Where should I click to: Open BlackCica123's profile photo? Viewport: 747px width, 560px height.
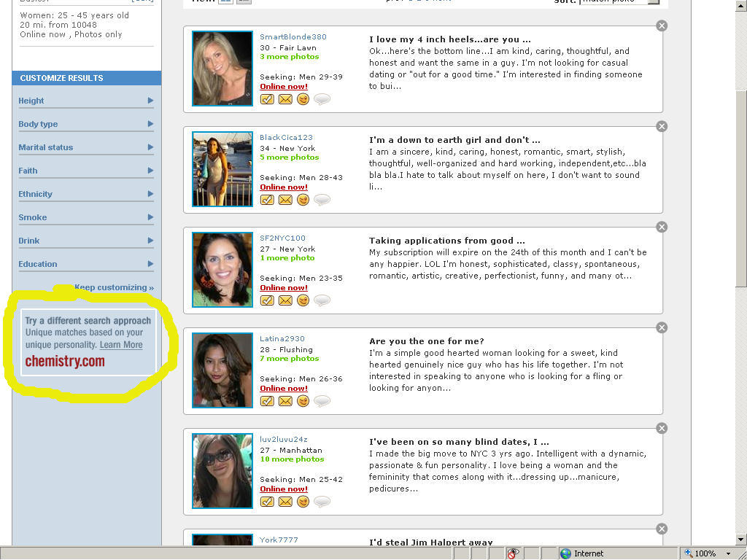pyautogui.click(x=222, y=169)
